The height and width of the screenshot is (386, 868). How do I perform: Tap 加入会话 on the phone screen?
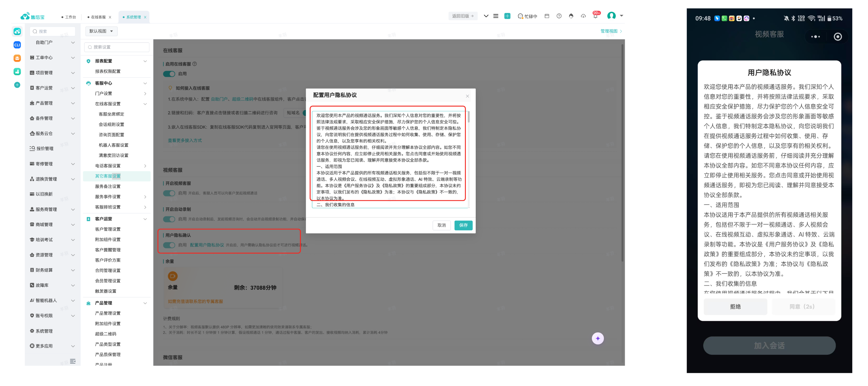(769, 345)
